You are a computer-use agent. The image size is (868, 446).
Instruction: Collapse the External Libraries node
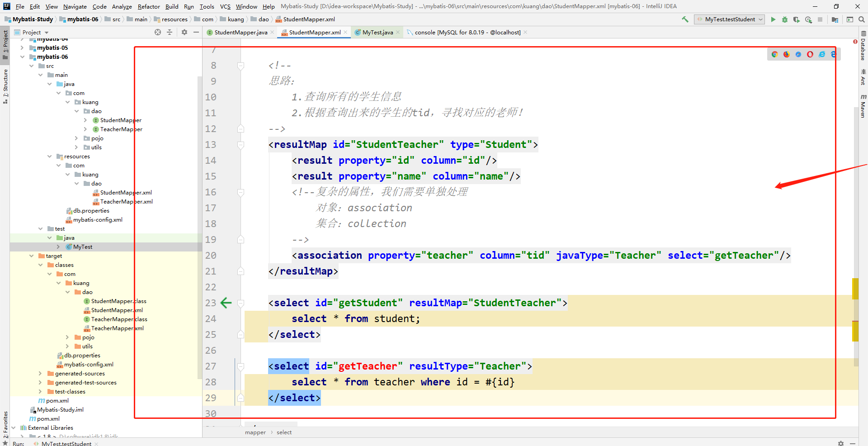pos(13,427)
